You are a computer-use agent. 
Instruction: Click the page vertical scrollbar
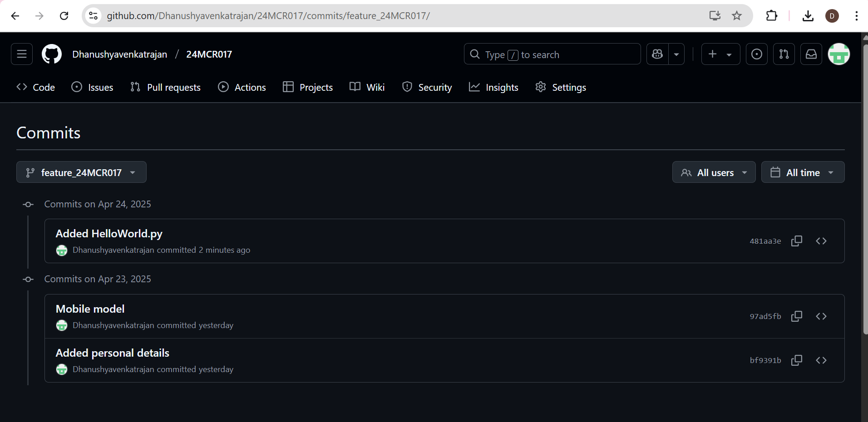coord(865,189)
